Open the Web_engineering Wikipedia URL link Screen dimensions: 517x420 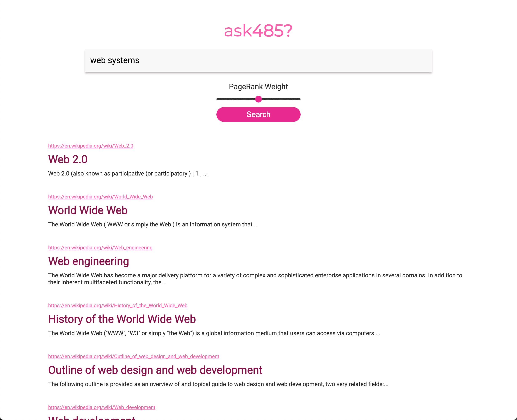[100, 247]
